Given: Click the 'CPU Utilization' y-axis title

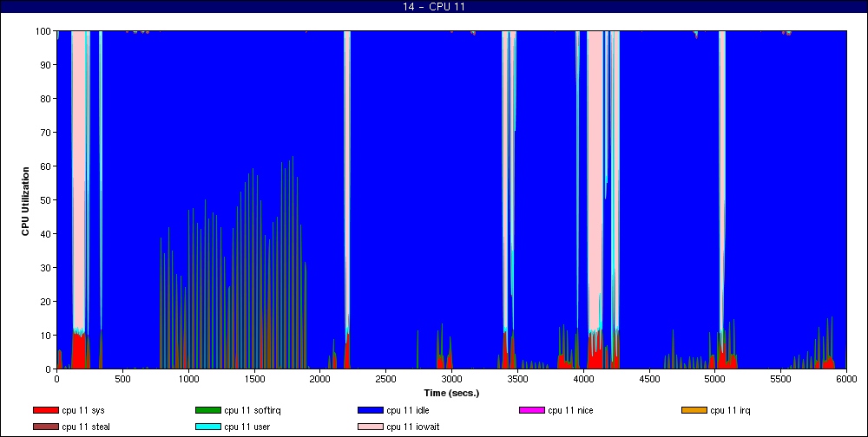Looking at the screenshot, I should (25, 199).
